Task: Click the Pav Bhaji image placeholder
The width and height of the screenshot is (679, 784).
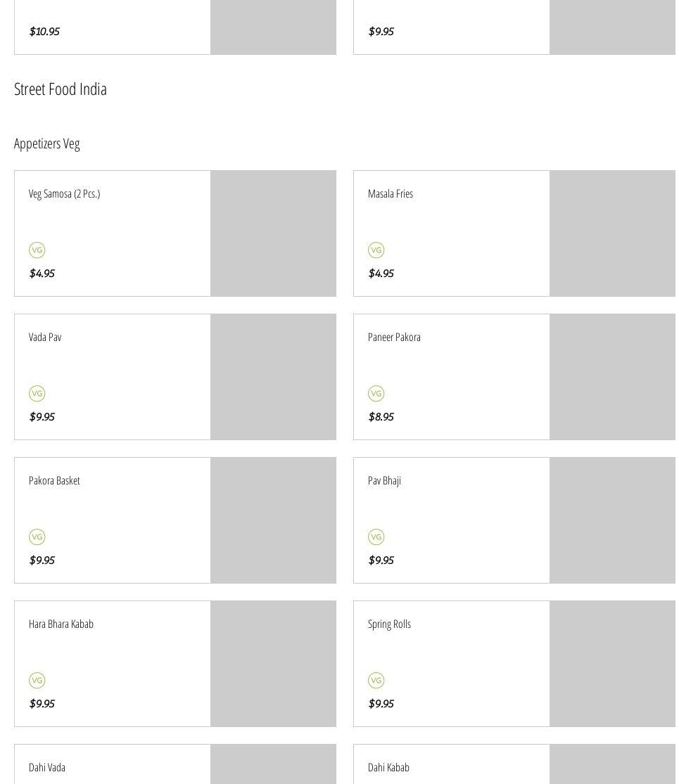Action: coord(612,520)
